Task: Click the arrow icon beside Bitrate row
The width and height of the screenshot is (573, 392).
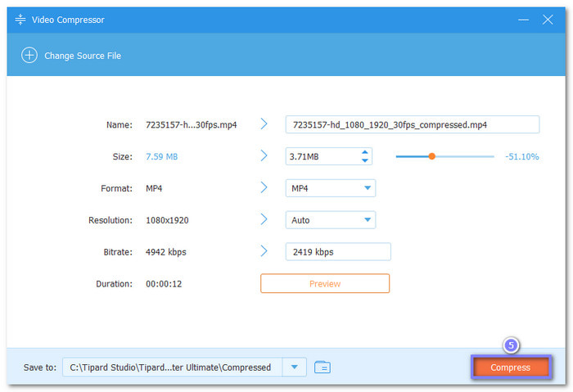Action: point(264,251)
